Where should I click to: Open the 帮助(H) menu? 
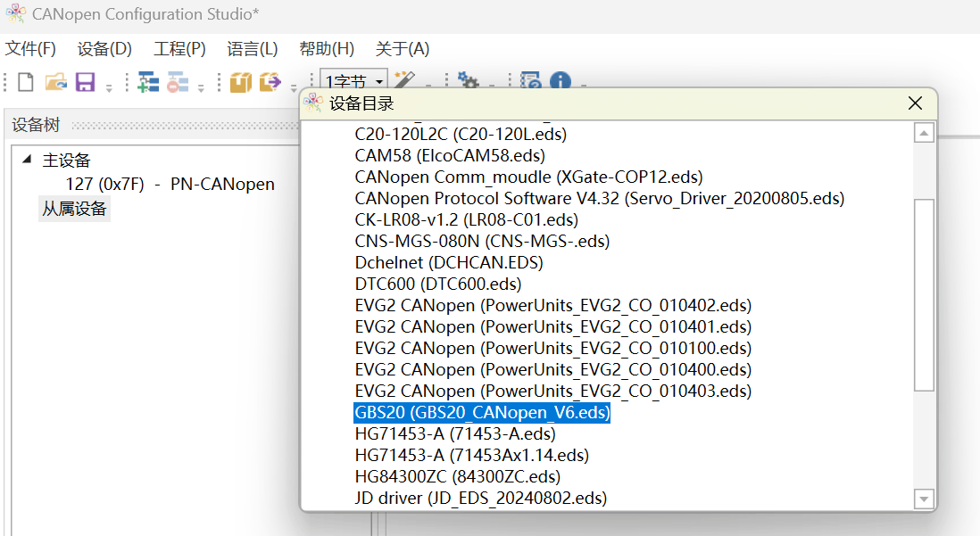tap(327, 49)
